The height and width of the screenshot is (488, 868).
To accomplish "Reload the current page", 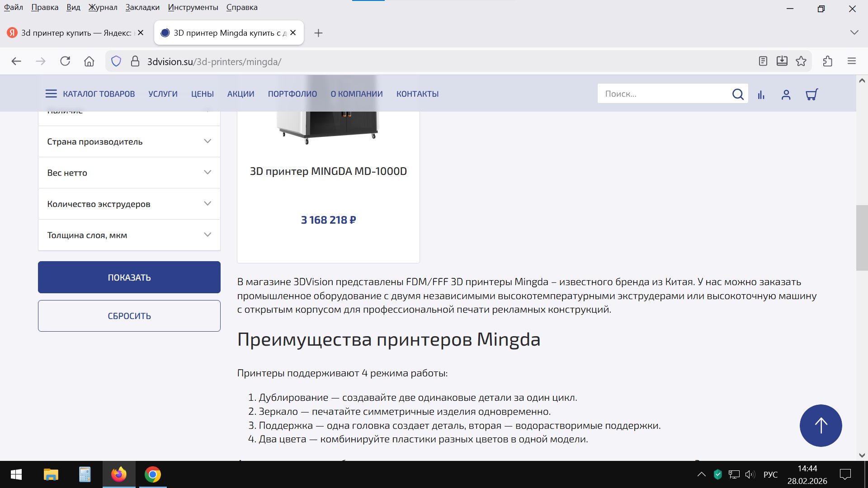I will [x=65, y=61].
